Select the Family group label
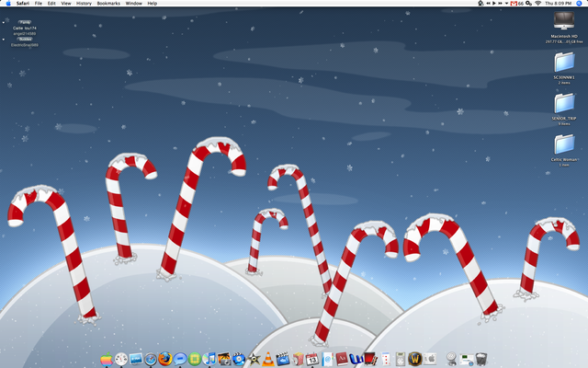The image size is (588, 368). (25, 22)
